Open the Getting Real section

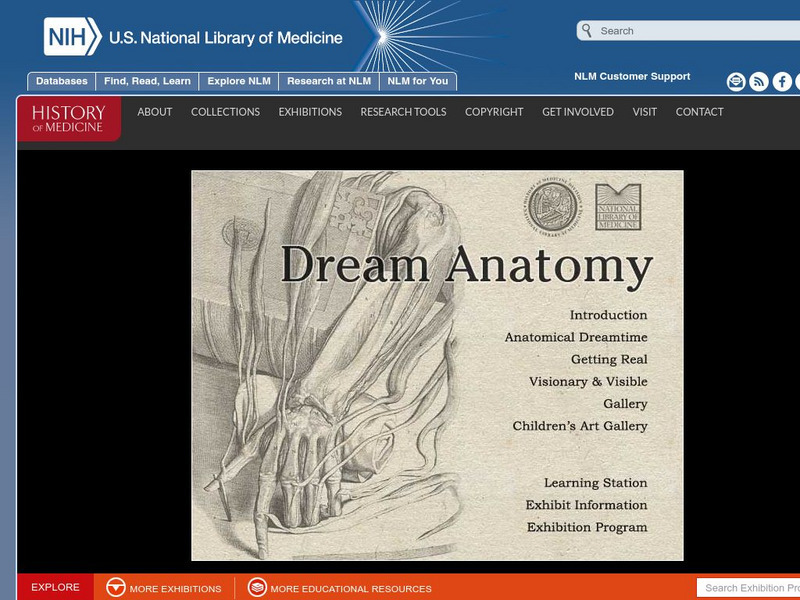609,360
